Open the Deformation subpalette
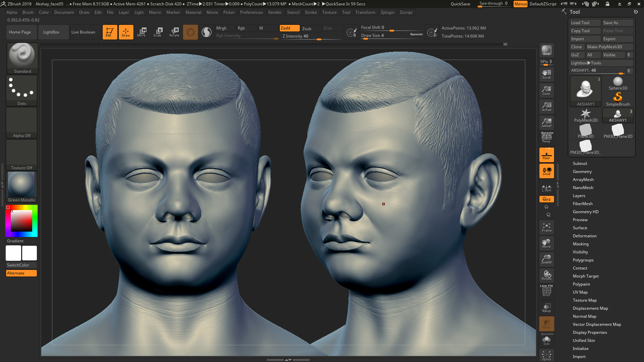This screenshot has height=362, width=644. pos(585,236)
